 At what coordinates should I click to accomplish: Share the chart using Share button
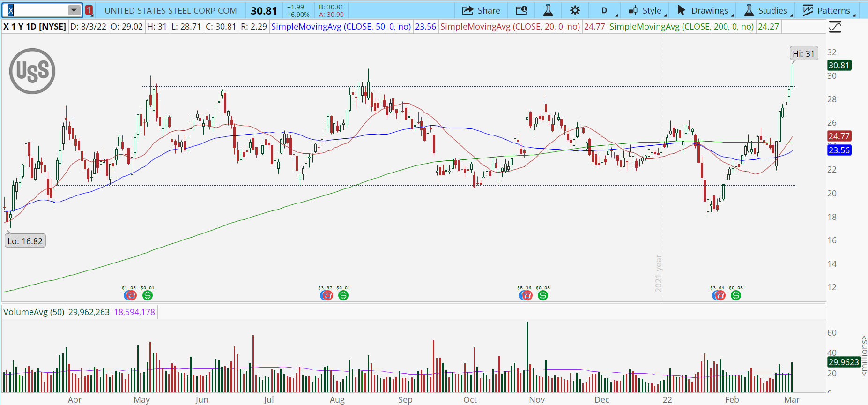[481, 10]
